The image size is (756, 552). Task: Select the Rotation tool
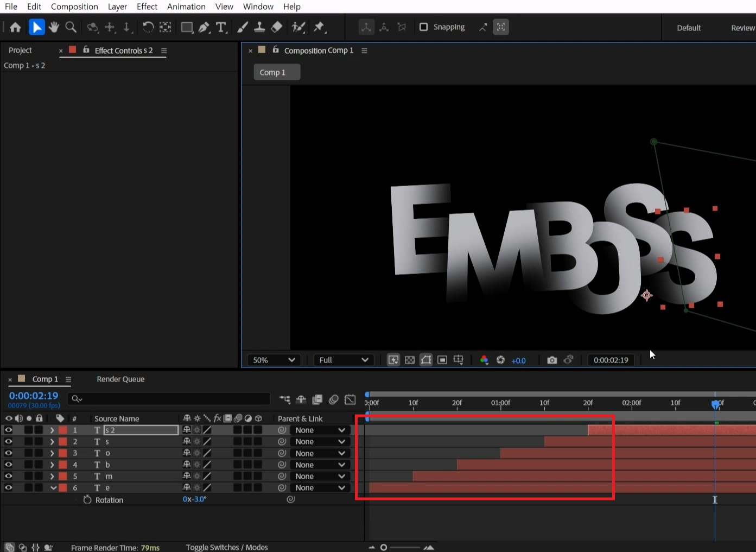pyautogui.click(x=148, y=27)
